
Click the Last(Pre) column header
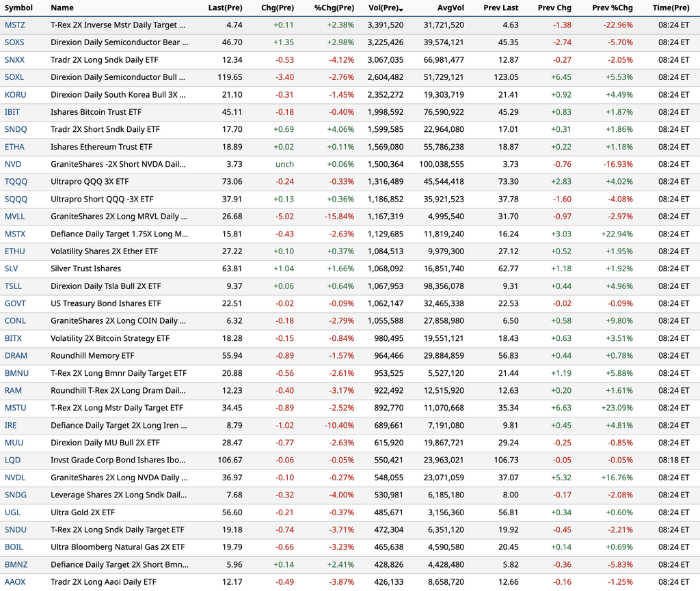pyautogui.click(x=225, y=8)
